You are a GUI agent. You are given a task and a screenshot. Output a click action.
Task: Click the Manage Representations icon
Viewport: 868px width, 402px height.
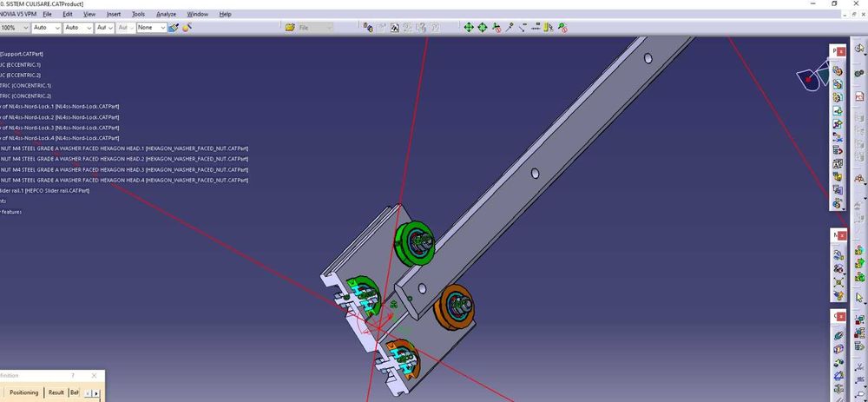pos(838,189)
